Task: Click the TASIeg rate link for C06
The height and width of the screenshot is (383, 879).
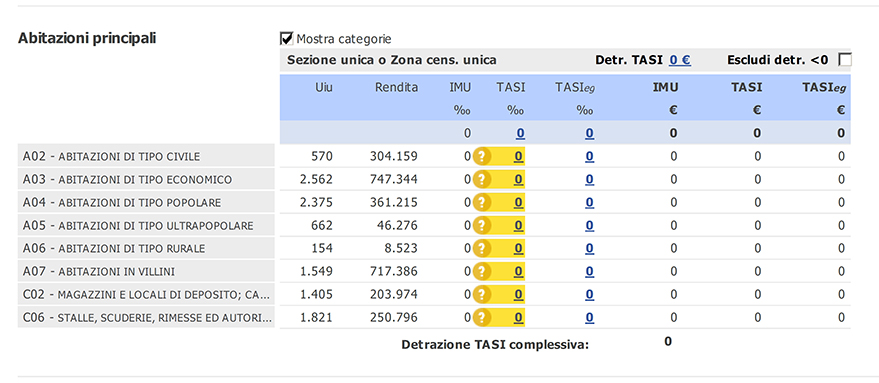Action: click(590, 317)
